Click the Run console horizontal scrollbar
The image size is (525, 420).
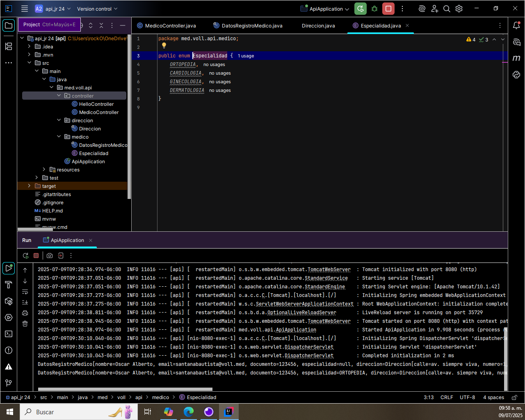(125, 389)
